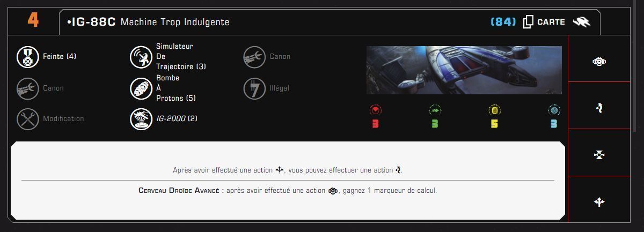The image size is (644, 232).
Task: Click the Feinte talent upgrade icon
Action: (x=27, y=56)
